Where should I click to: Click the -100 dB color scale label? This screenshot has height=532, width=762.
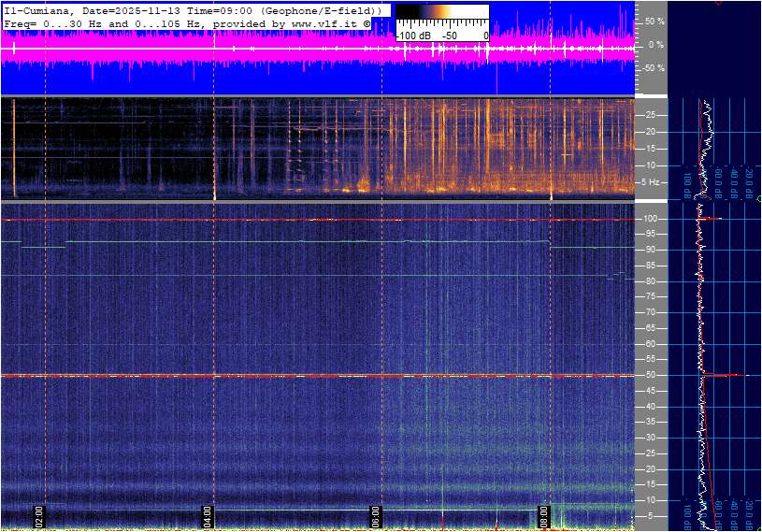[x=410, y=36]
